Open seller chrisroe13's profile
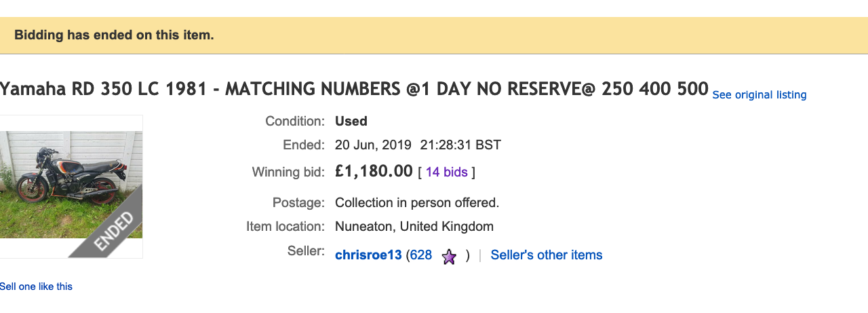 click(368, 255)
